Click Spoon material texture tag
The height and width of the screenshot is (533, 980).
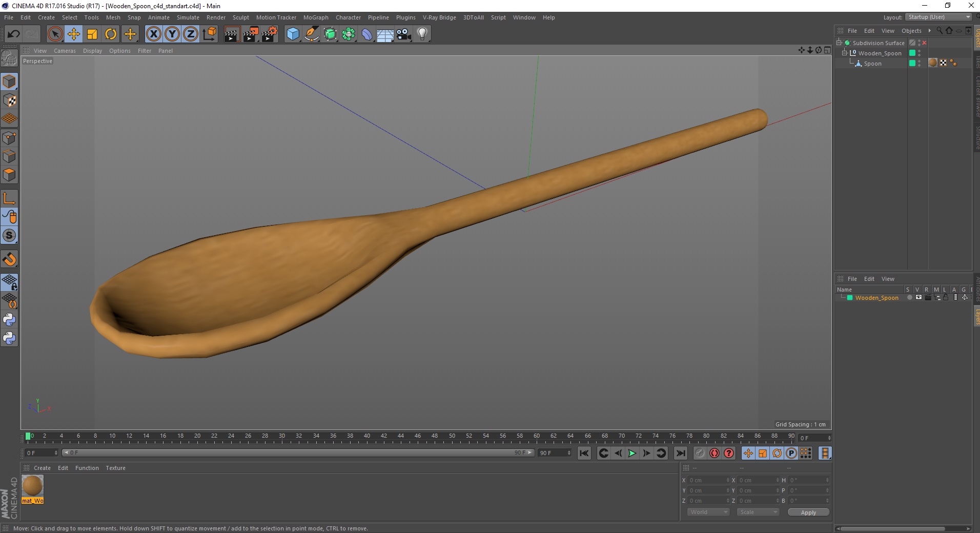(933, 63)
